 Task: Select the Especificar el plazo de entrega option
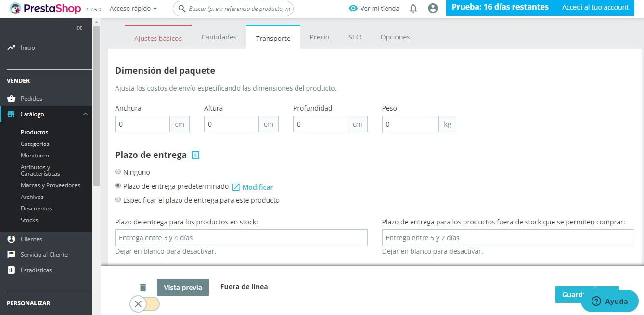pos(118,199)
